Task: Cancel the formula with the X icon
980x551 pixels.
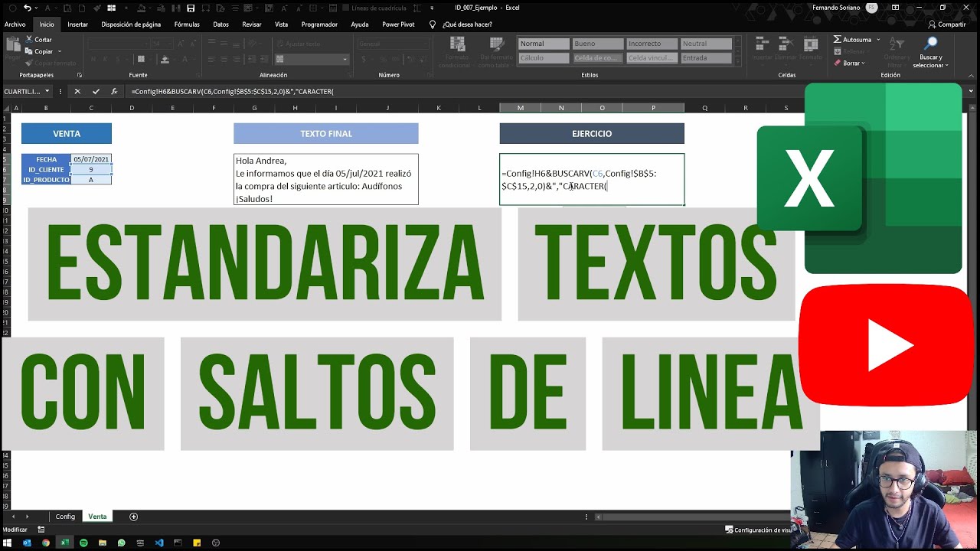Action: [x=77, y=91]
